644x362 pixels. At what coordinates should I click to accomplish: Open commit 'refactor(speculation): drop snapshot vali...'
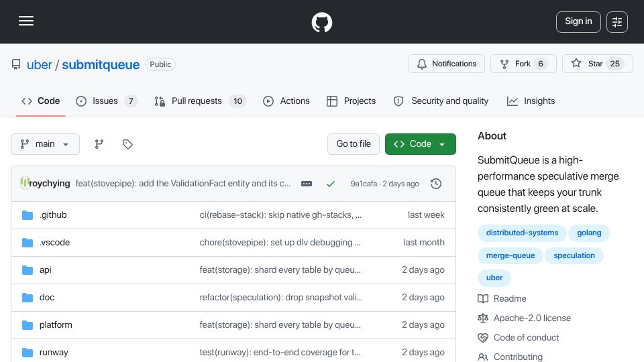281,298
